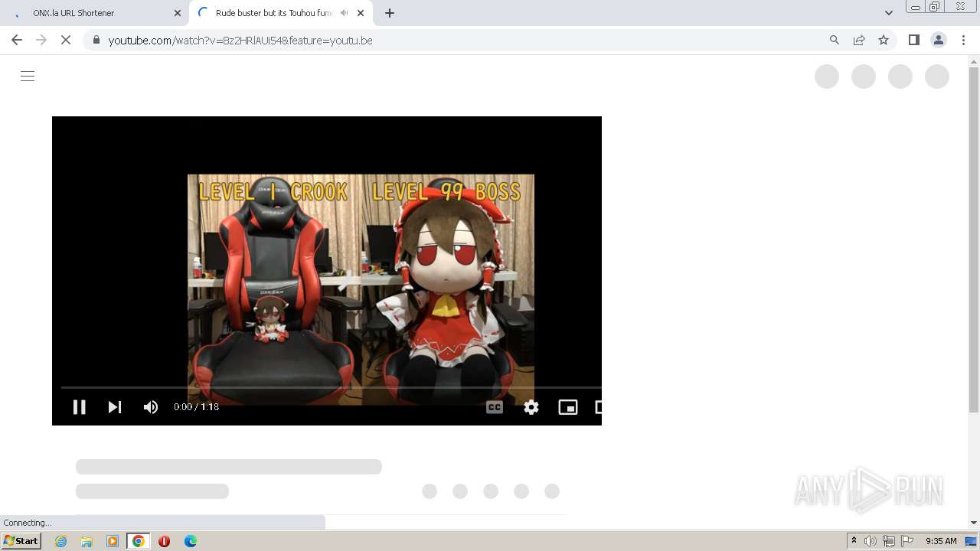
Task: Launch Microsoft Edge from taskbar
Action: point(191,541)
